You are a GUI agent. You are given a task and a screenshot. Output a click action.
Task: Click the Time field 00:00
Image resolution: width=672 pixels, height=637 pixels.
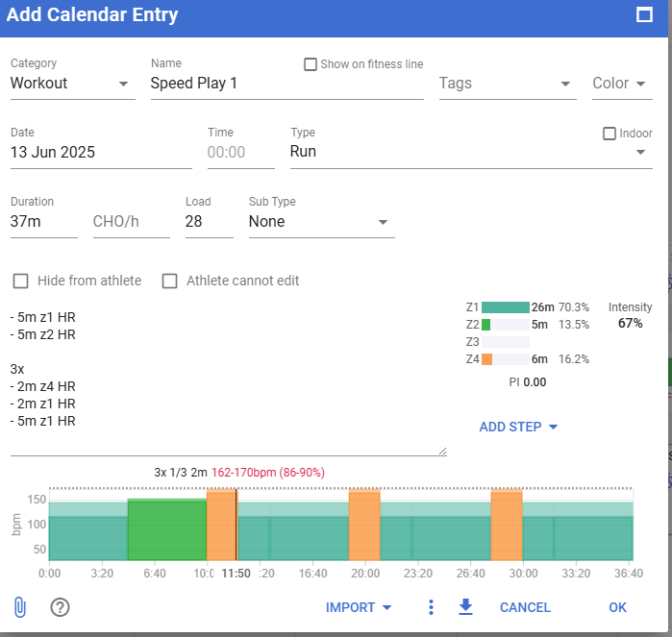point(241,152)
